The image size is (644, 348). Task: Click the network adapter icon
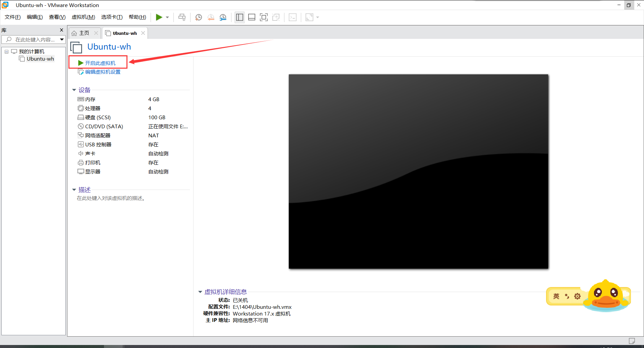[x=80, y=135]
